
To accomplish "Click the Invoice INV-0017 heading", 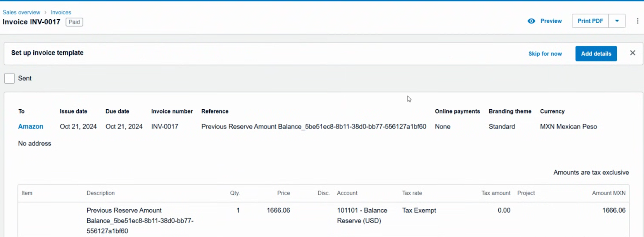I will coord(31,22).
